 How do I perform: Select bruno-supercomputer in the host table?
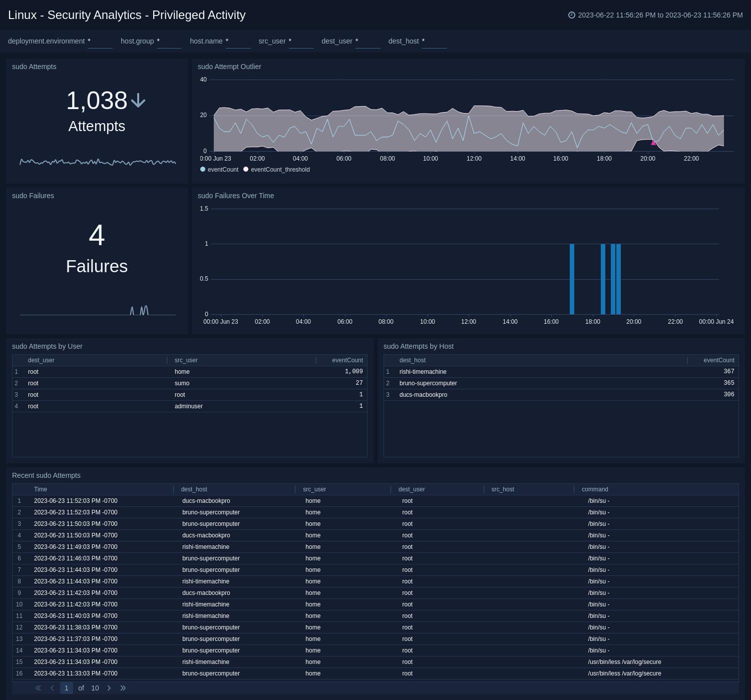click(x=428, y=383)
